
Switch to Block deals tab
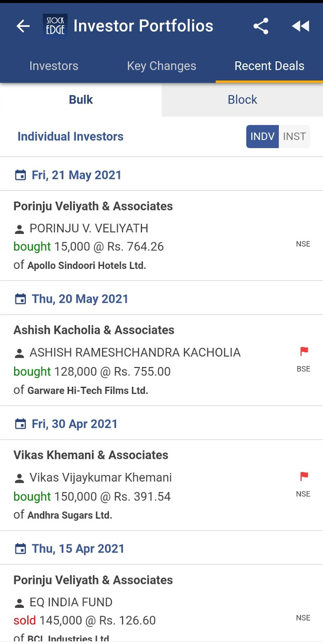tap(242, 99)
